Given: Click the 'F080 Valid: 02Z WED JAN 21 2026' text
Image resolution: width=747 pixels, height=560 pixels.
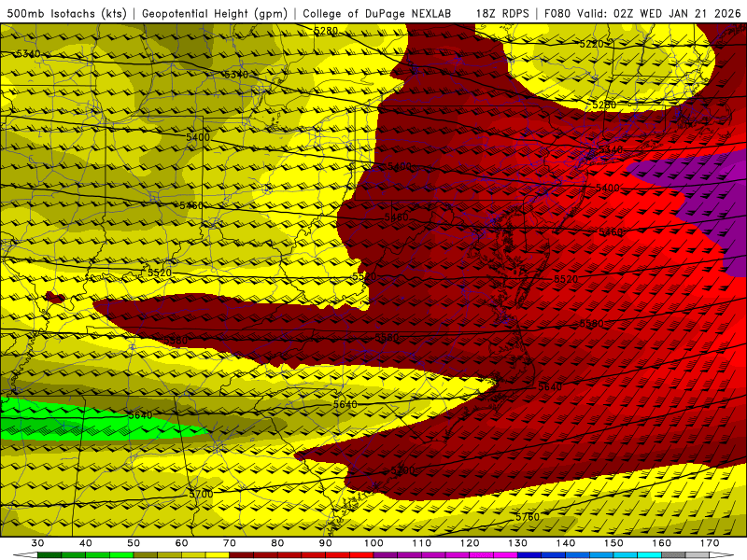Looking at the screenshot, I should (x=642, y=13).
